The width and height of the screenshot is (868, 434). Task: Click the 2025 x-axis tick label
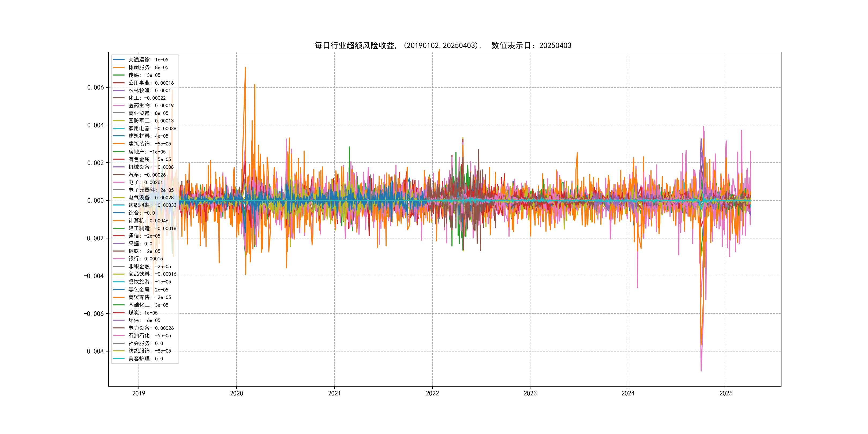[x=726, y=393]
